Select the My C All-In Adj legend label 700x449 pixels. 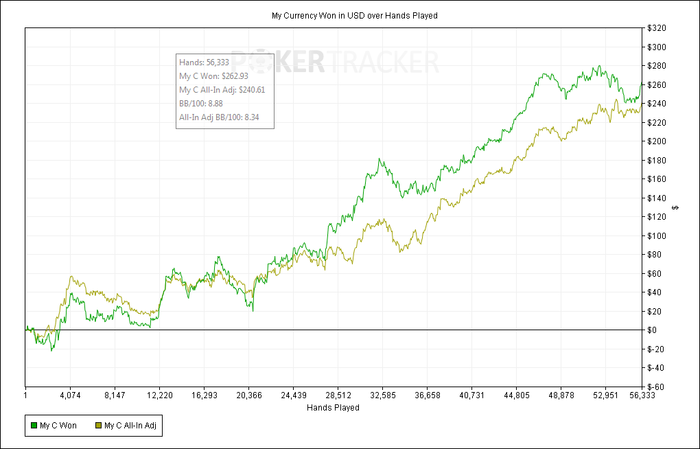click(130, 426)
